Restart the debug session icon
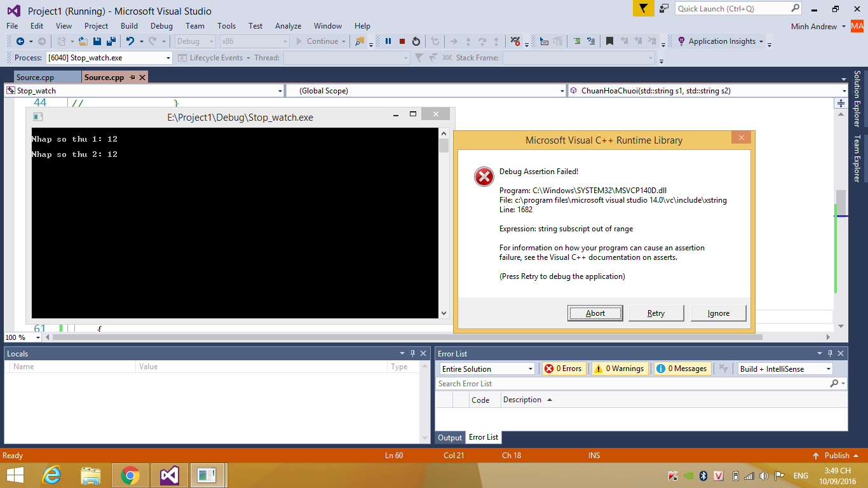Screen dimensions: 868x488 click(416, 41)
